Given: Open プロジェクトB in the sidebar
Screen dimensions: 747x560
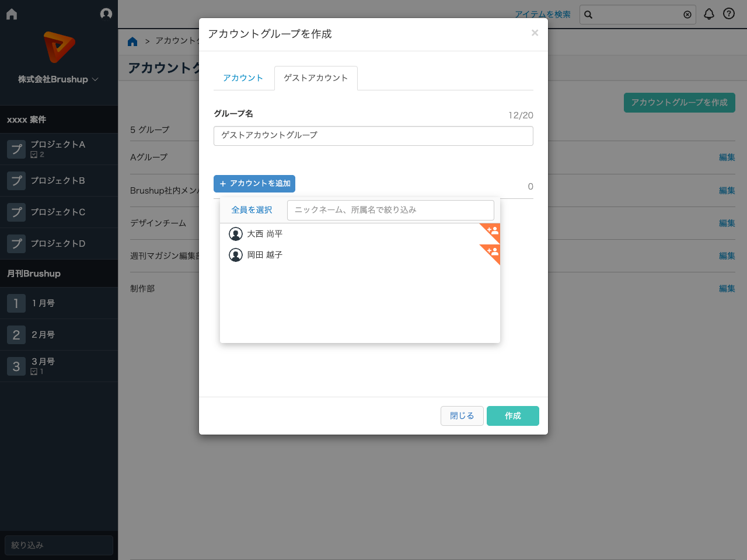Looking at the screenshot, I should tap(59, 181).
